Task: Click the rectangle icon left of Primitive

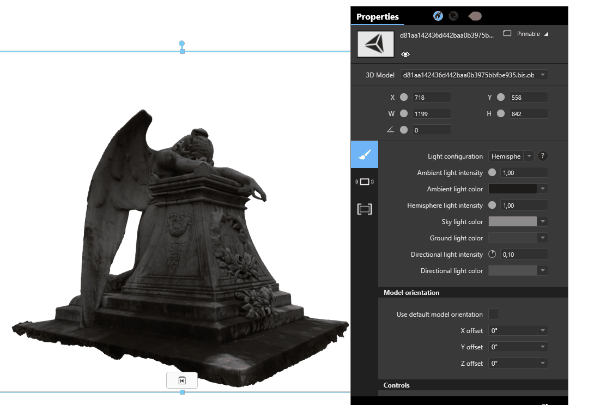Action: click(507, 34)
